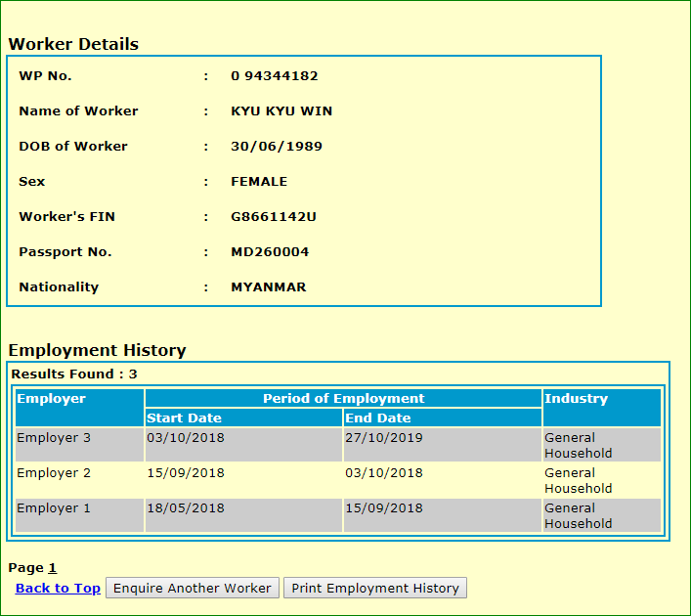This screenshot has height=616, width=691.
Task: Click the Industry column header
Action: [x=576, y=399]
